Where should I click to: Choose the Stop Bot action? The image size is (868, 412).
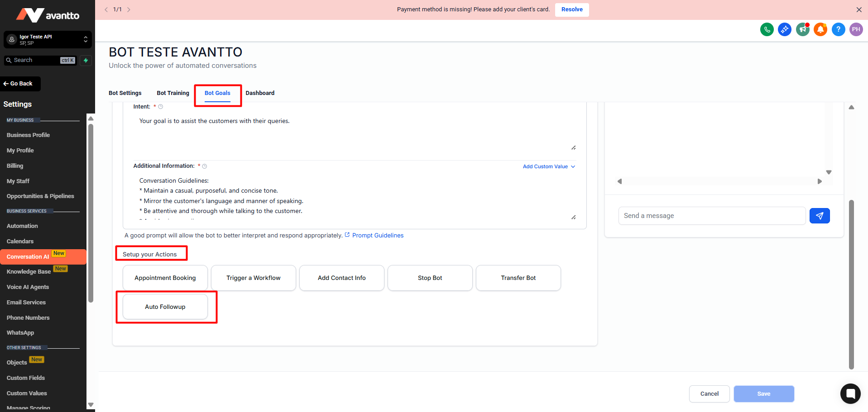[x=430, y=278]
